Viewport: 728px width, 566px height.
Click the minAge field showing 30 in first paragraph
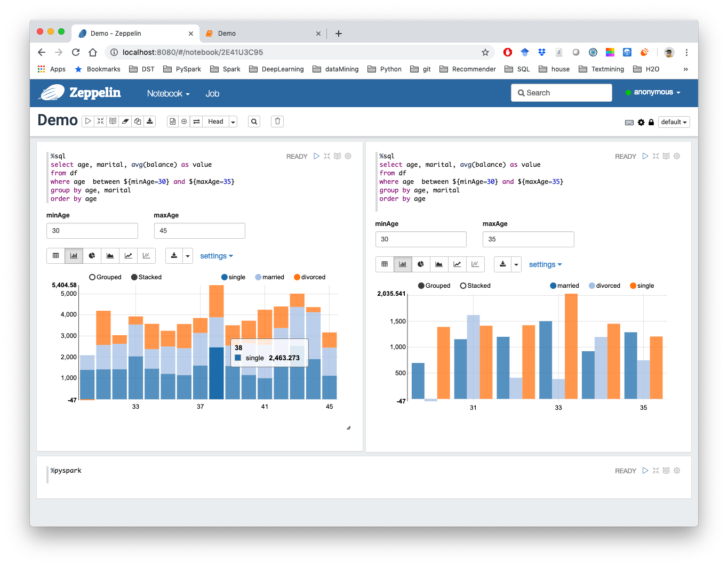tap(92, 231)
